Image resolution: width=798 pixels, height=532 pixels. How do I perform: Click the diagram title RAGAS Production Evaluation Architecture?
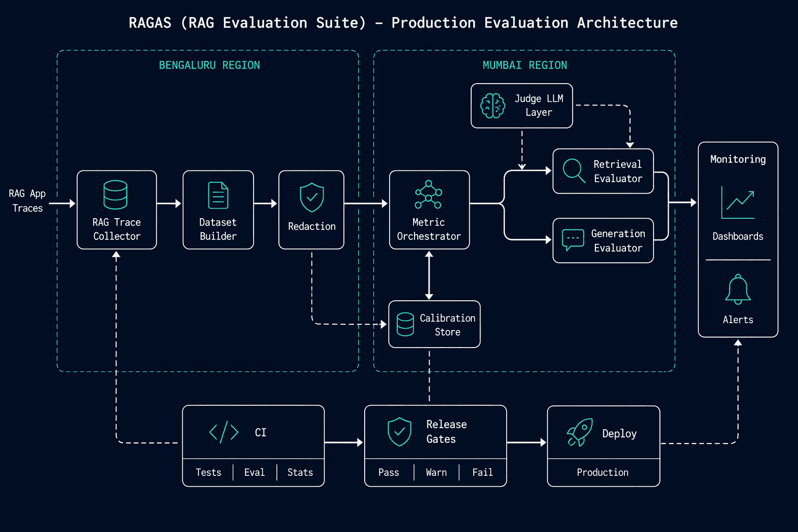pyautogui.click(x=403, y=23)
